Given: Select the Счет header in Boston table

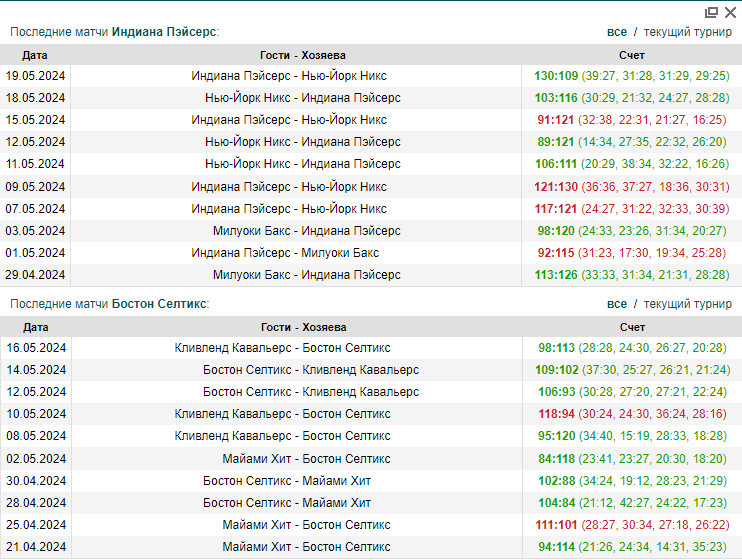Looking at the screenshot, I should pyautogui.click(x=632, y=327).
